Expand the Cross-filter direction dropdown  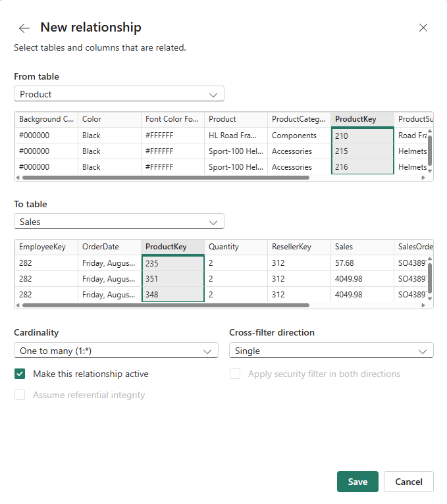331,351
